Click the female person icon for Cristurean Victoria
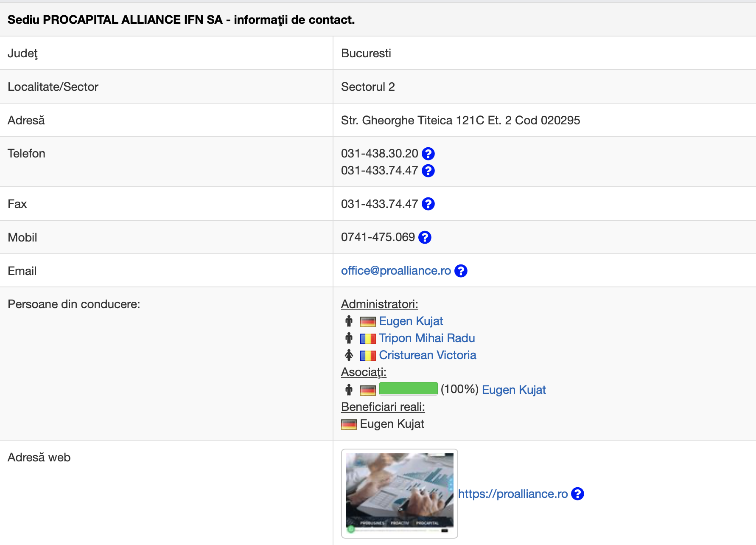 pyautogui.click(x=349, y=355)
